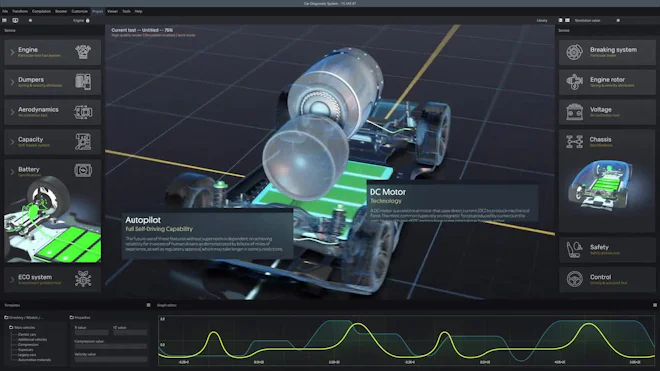Click the monitor view icon in left toolbar
This screenshot has width=660, height=371.
click(15, 20)
